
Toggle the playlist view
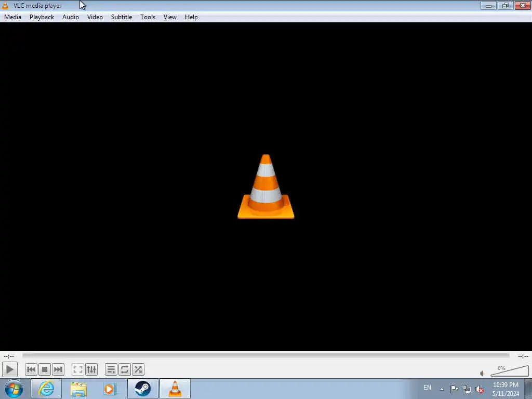pos(111,369)
